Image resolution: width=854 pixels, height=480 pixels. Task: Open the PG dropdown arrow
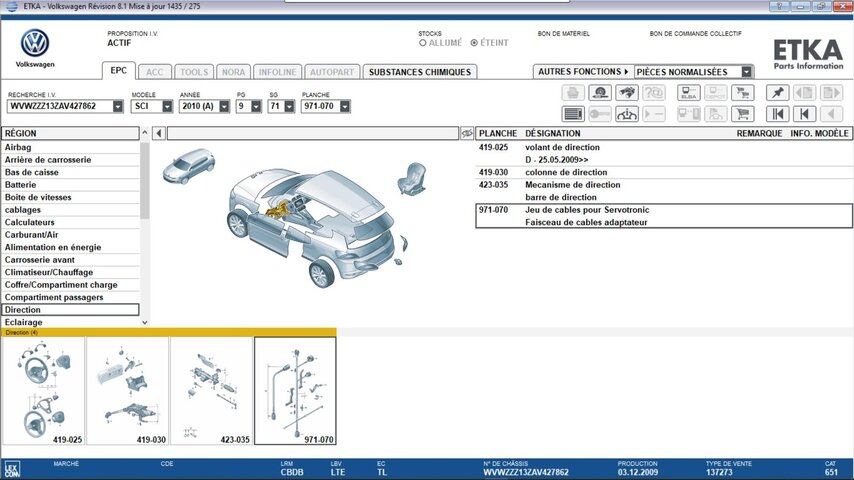click(256, 106)
